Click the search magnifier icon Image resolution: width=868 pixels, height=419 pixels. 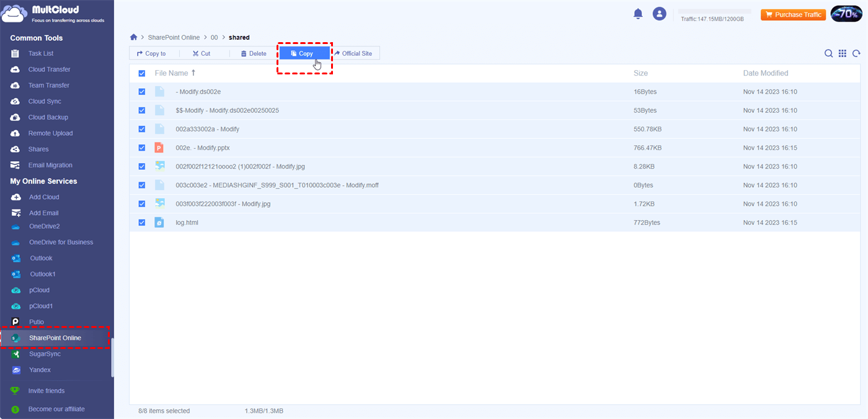[x=828, y=53]
